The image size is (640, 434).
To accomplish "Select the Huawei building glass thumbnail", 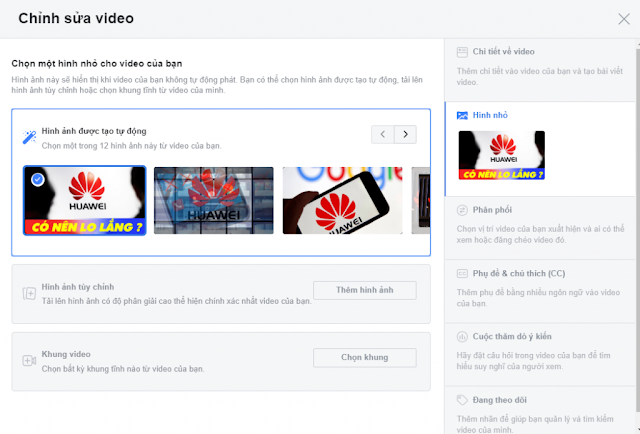I will tap(213, 200).
